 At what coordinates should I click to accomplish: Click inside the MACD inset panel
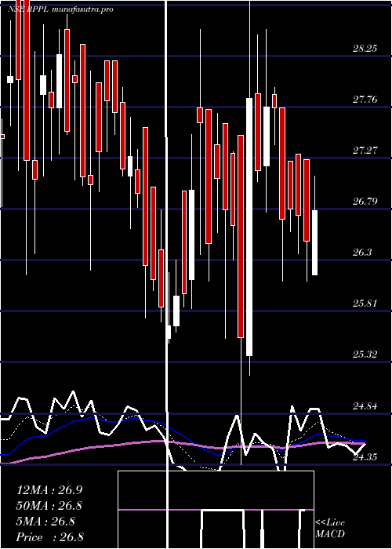pyautogui.click(x=216, y=510)
